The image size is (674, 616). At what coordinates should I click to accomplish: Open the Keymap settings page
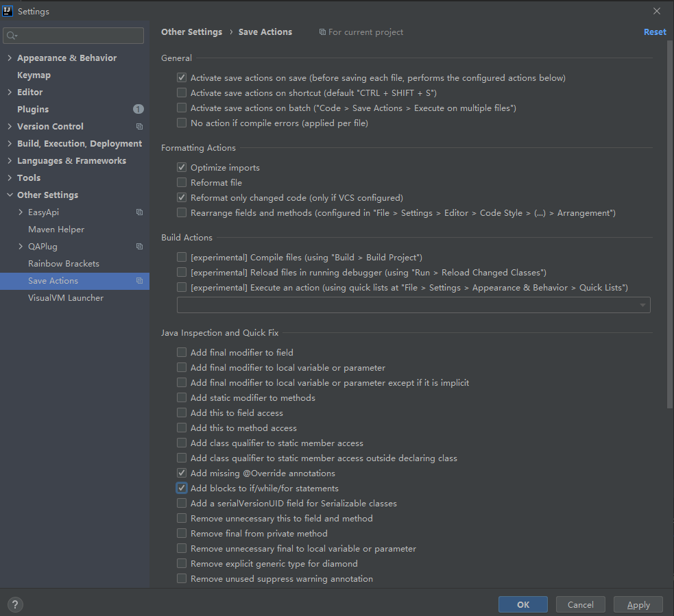pos(34,75)
